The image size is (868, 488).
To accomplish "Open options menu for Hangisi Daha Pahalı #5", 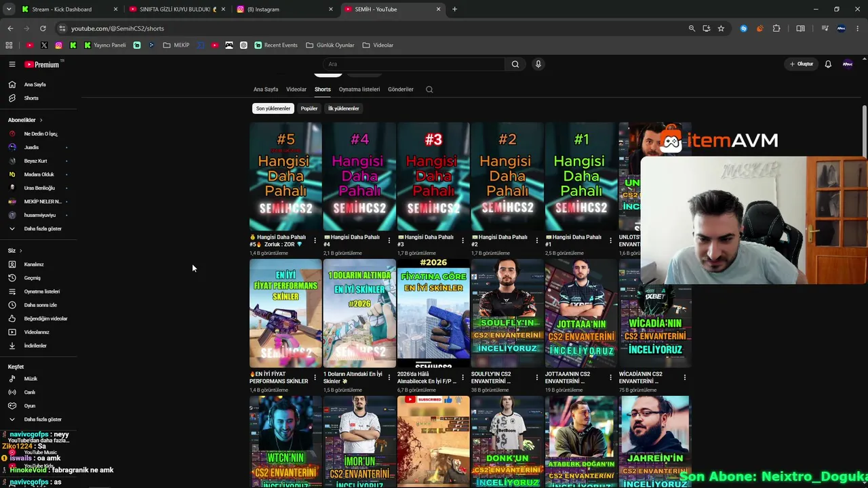I will tap(315, 240).
